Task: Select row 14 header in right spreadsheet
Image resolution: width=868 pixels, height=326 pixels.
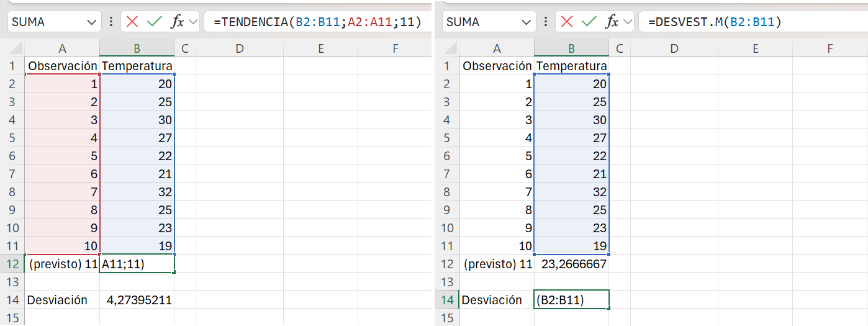Action: point(447,300)
